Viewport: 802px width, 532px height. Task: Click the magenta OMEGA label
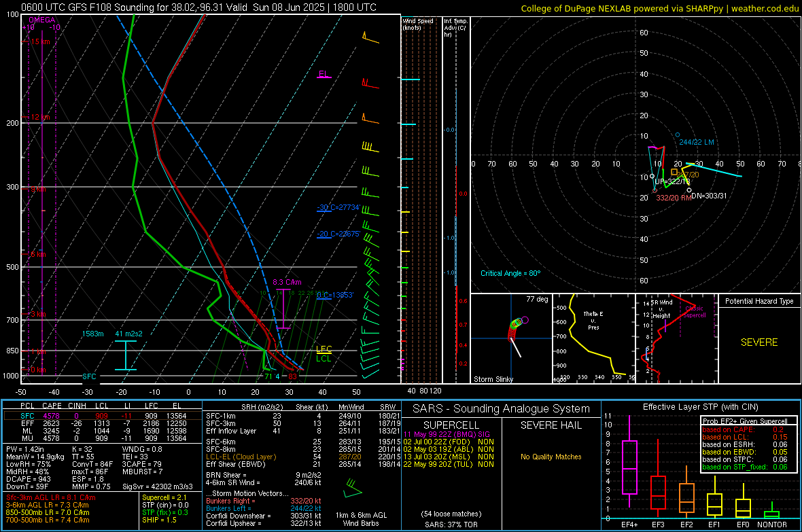pos(42,20)
